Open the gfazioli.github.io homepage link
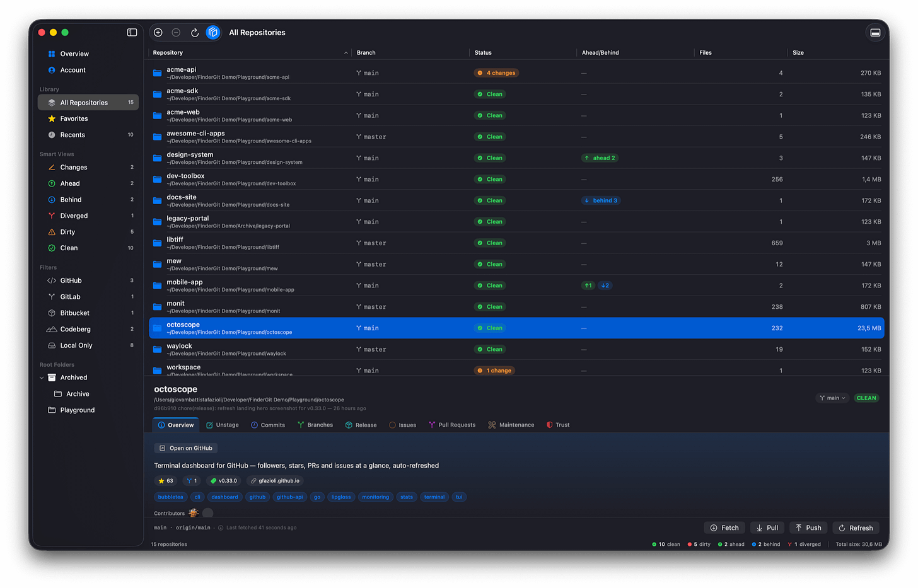 point(275,481)
